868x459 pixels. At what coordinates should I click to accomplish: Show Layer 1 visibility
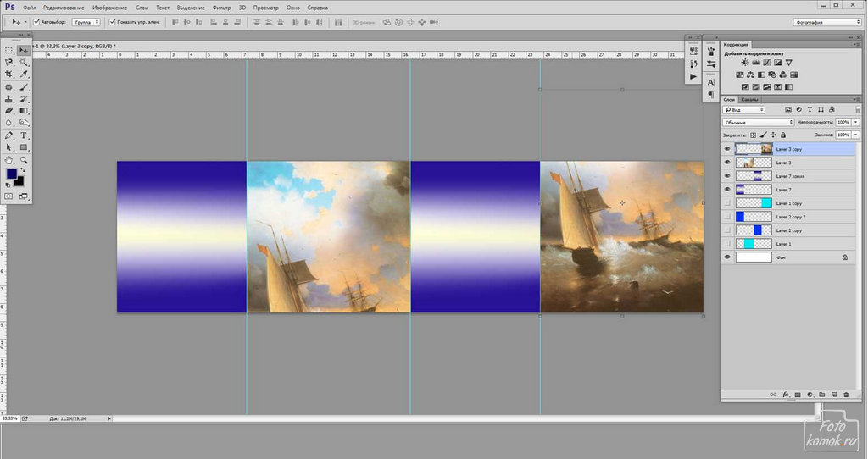[x=727, y=244]
